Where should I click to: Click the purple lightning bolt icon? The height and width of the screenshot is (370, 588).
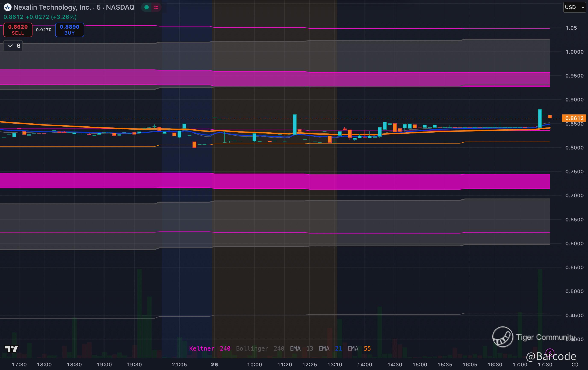point(550,353)
